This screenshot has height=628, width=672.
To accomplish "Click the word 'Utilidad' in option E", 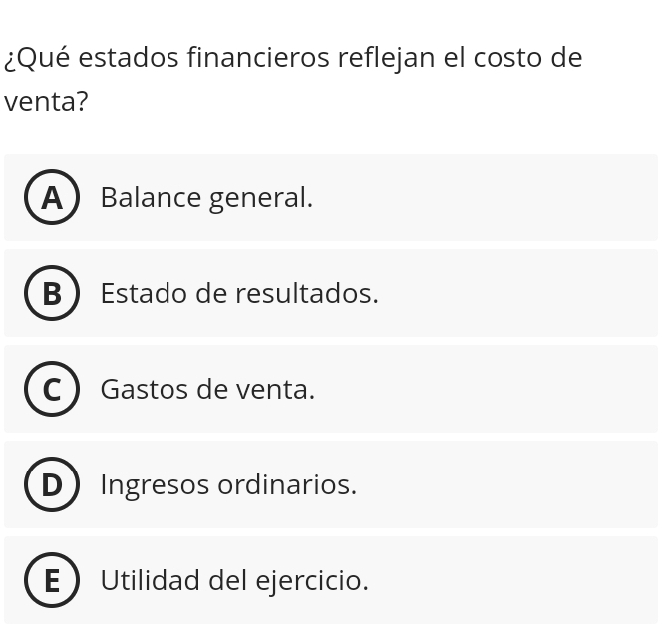I will (x=150, y=580).
